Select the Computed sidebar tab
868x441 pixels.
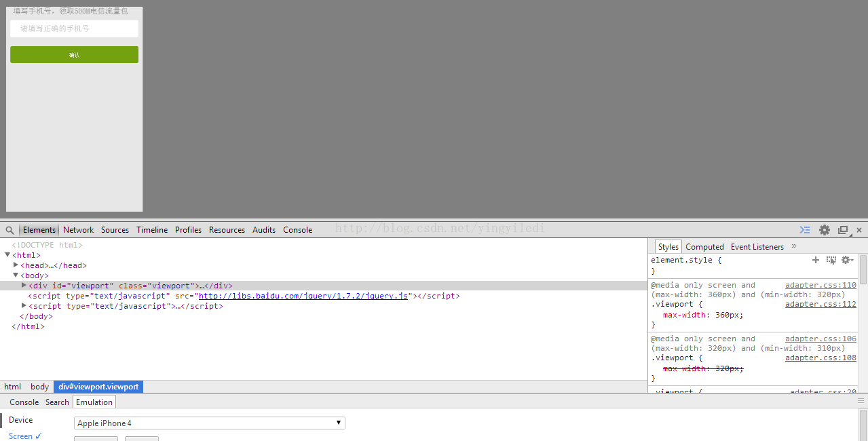point(704,247)
